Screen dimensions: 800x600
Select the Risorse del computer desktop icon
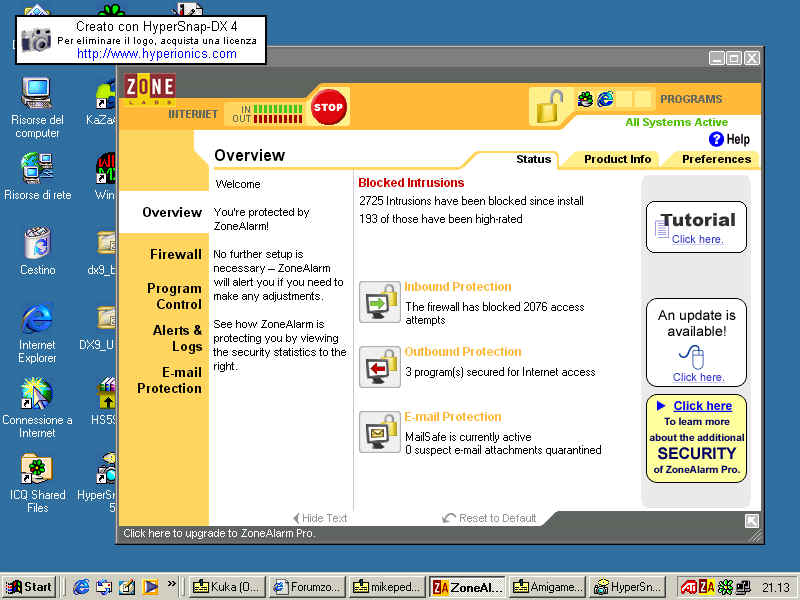click(37, 108)
